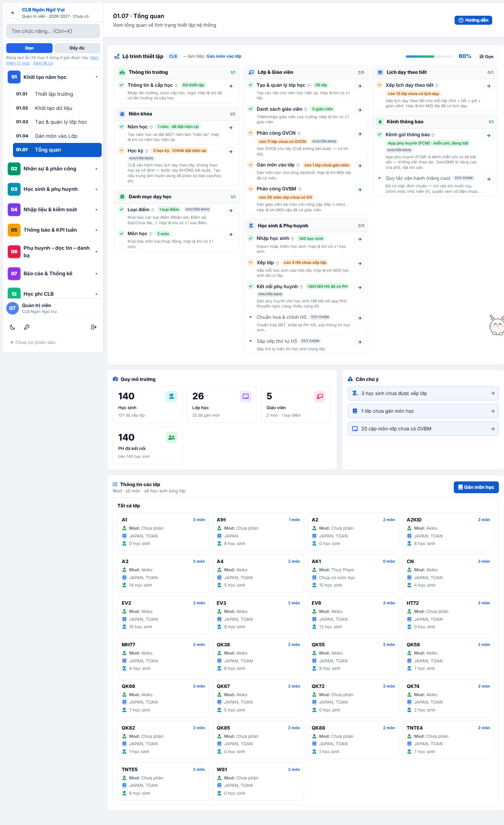Click the Gán môn học button
This screenshot has width=504, height=825.
pyautogui.click(x=476, y=487)
